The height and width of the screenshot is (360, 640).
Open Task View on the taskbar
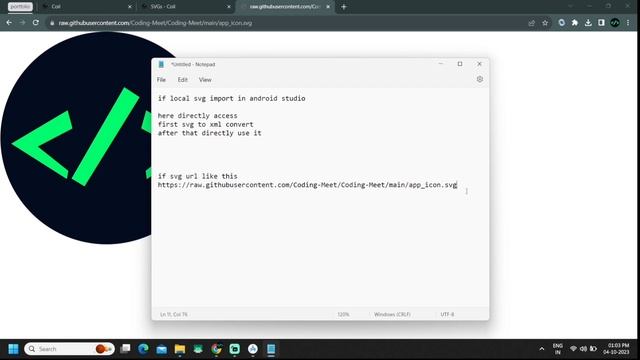[125, 349]
